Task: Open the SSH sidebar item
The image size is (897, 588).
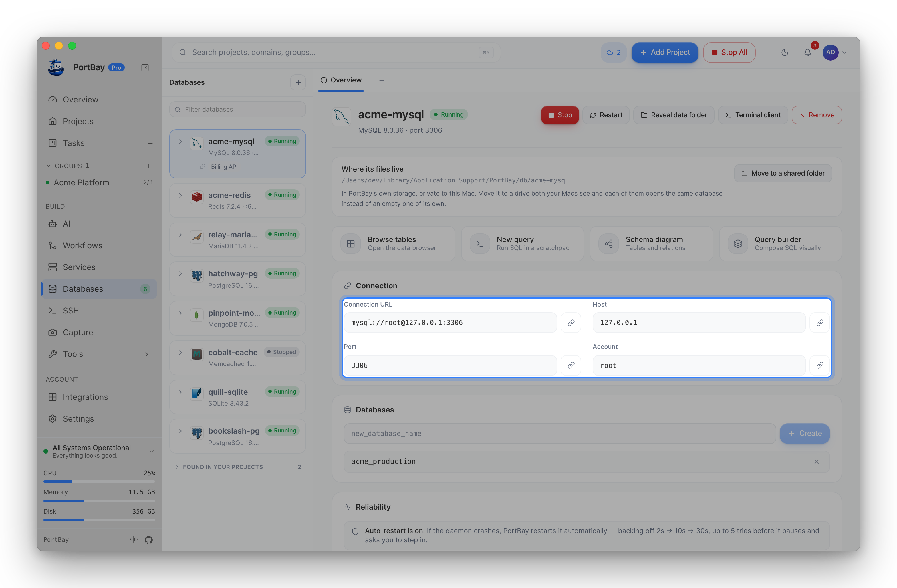Action: pos(99,311)
